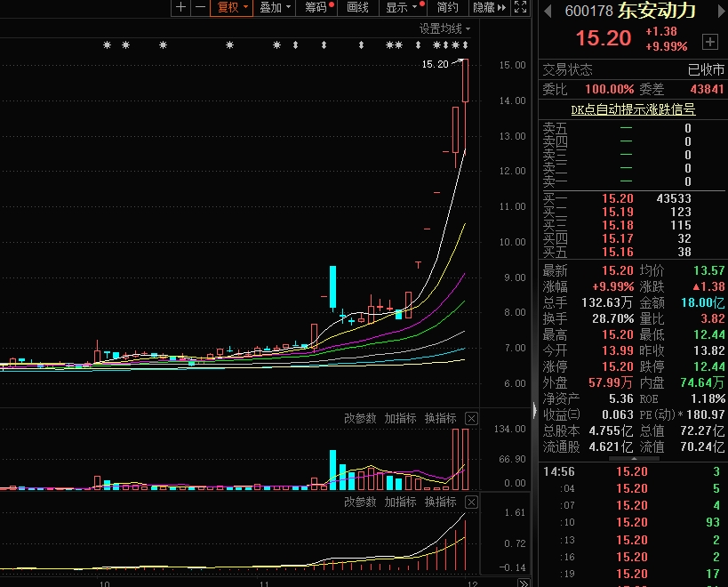This screenshot has height=587, width=728.
Task: Open the 叠加 overlay dropdown
Action: tap(275, 7)
